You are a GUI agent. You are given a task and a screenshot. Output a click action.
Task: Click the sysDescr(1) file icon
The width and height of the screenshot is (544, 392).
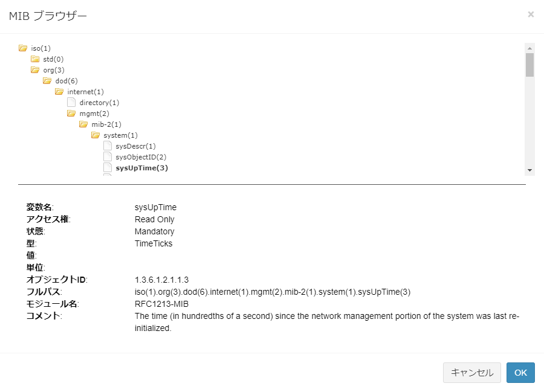108,146
